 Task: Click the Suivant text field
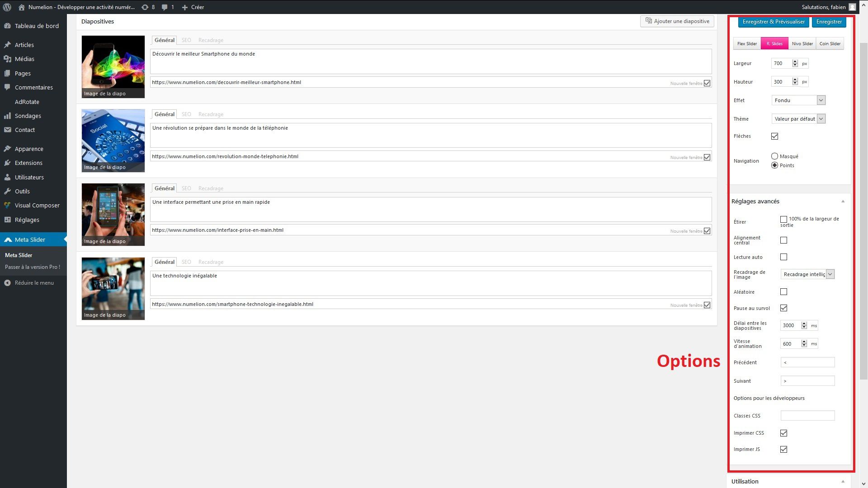[x=807, y=381]
